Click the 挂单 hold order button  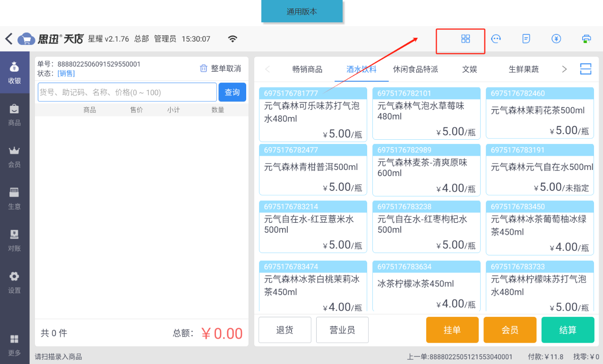(x=452, y=330)
